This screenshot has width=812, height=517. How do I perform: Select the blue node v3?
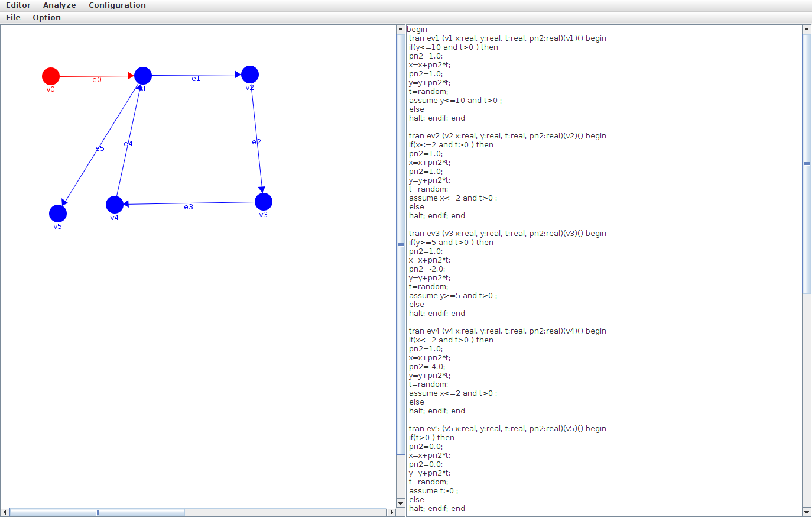click(x=264, y=202)
